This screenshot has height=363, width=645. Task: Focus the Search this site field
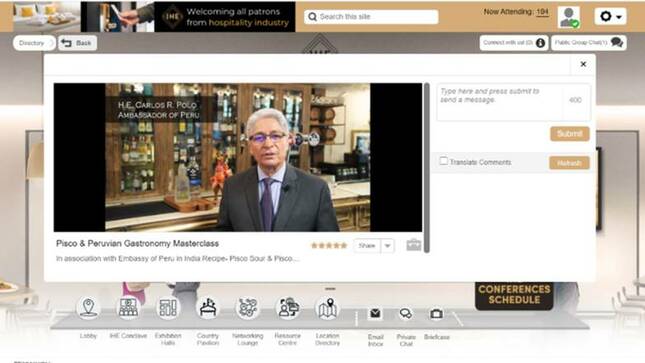click(371, 17)
